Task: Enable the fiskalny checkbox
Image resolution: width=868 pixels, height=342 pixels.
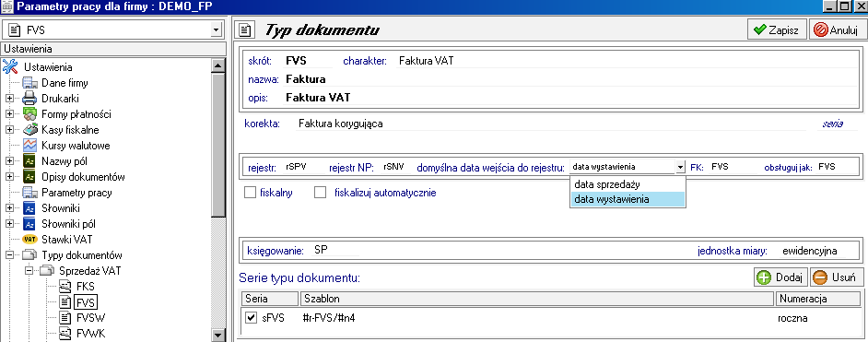Action: pos(250,193)
